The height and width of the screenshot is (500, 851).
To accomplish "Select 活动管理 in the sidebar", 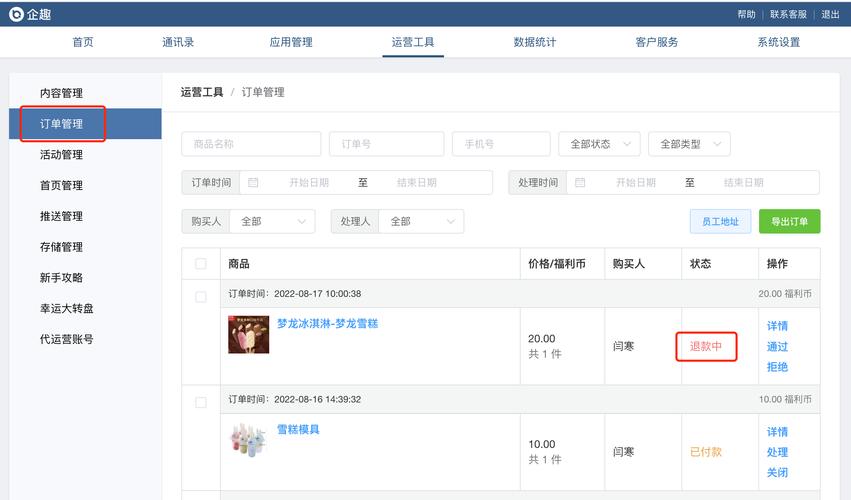I will [x=61, y=155].
